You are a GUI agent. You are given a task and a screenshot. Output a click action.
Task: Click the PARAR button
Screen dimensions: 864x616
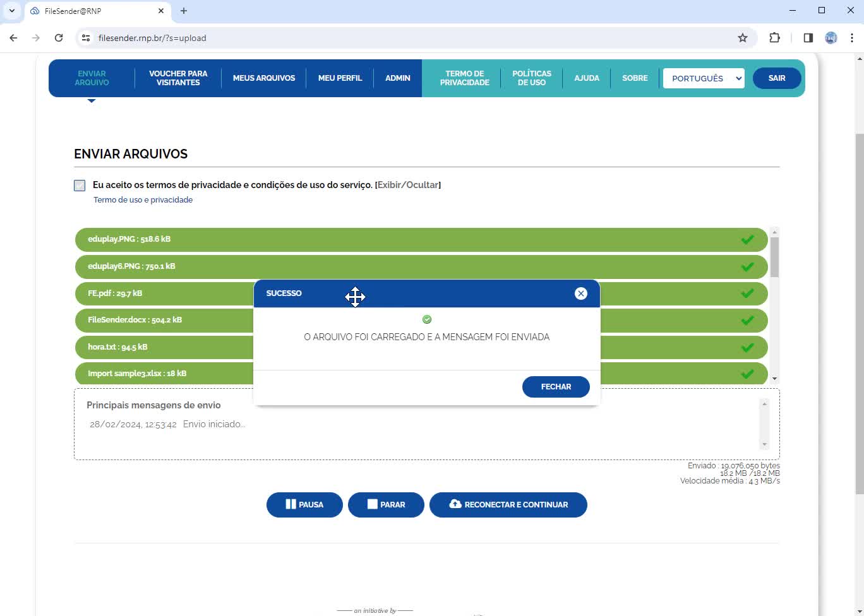[x=386, y=505]
